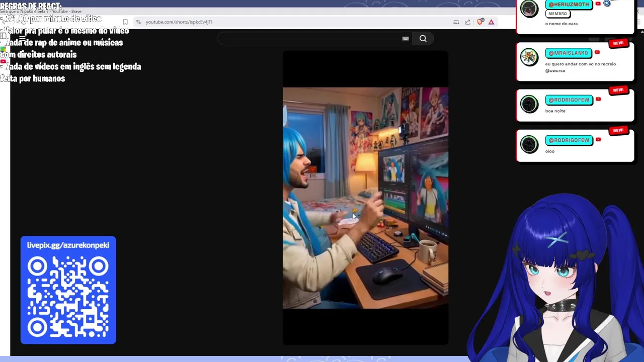Viewport: 644px width, 362px height.
Task: Click the 'boa noite' chat message
Action: coord(555,111)
